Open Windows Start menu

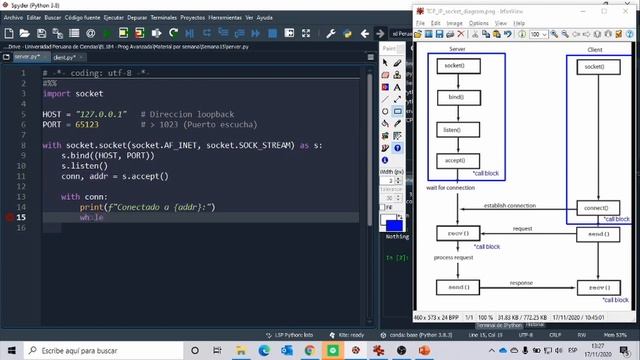[x=12, y=350]
